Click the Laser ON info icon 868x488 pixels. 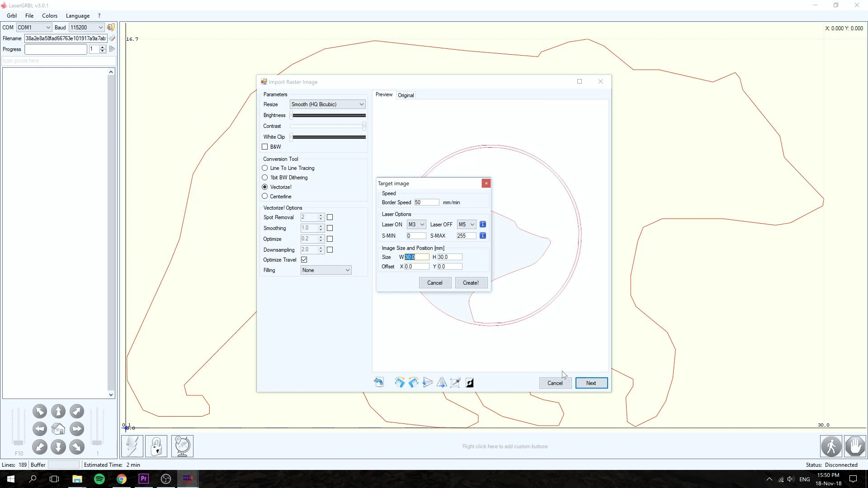point(483,225)
